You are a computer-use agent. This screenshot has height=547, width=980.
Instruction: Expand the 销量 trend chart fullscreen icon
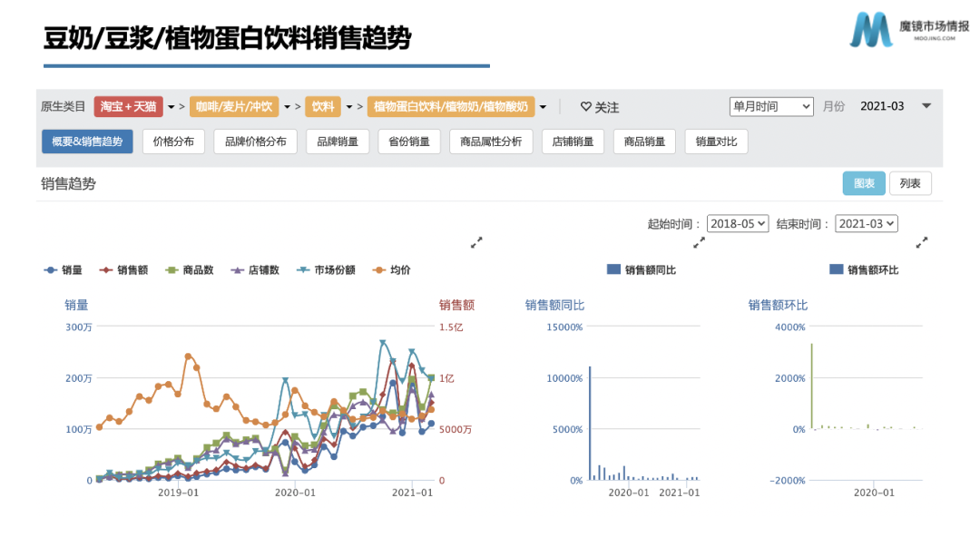pyautogui.click(x=476, y=242)
